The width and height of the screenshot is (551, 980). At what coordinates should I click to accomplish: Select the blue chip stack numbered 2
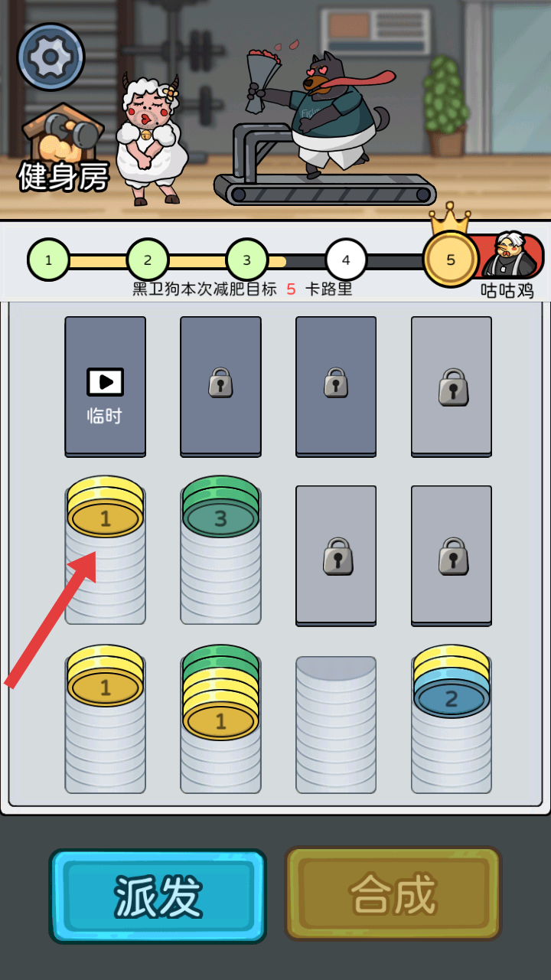point(452,719)
